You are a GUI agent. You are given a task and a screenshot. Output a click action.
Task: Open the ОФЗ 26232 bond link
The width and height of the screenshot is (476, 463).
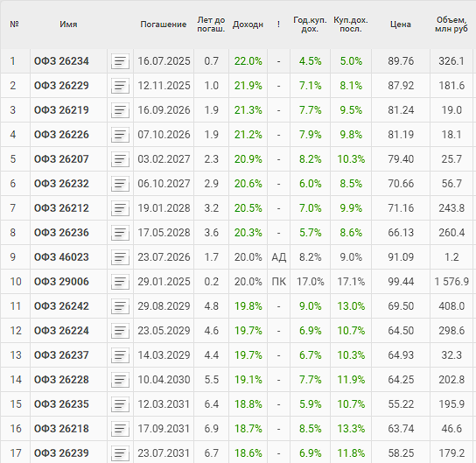pyautogui.click(x=61, y=184)
